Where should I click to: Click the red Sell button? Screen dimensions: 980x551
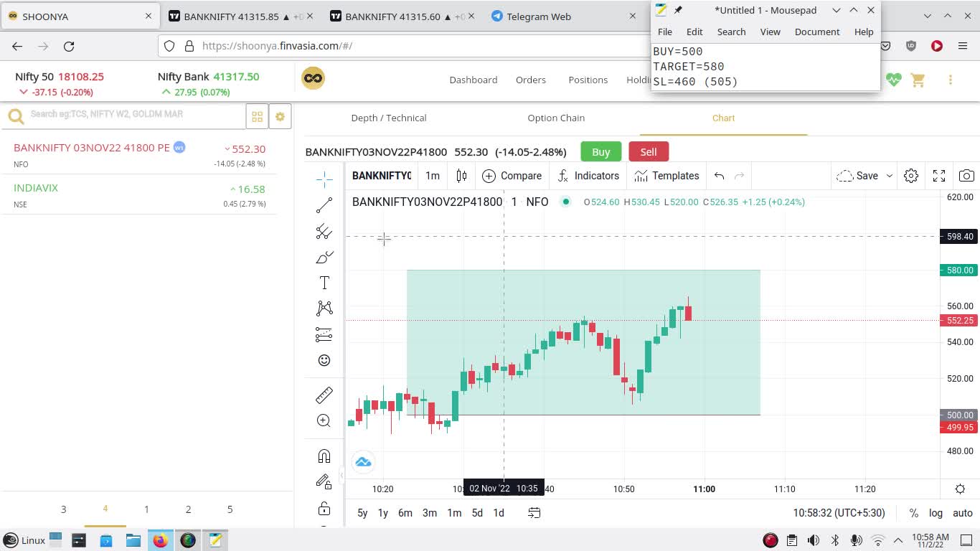649,152
